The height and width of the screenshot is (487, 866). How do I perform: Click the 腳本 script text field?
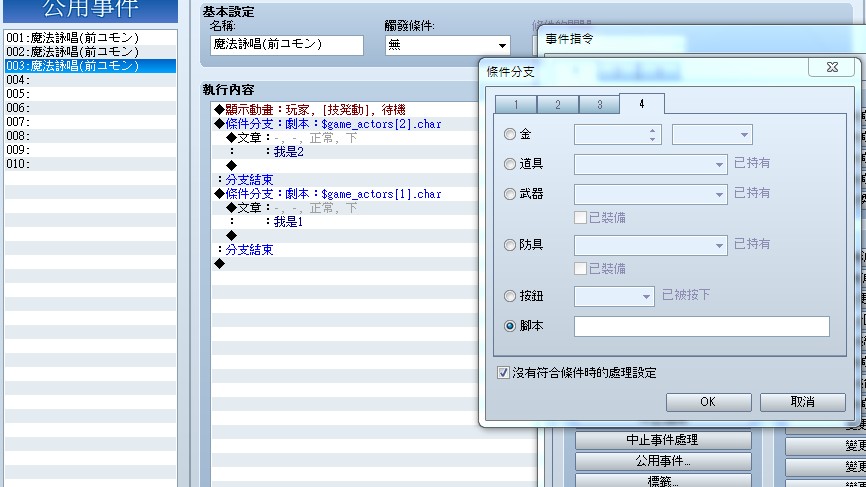(x=701, y=326)
